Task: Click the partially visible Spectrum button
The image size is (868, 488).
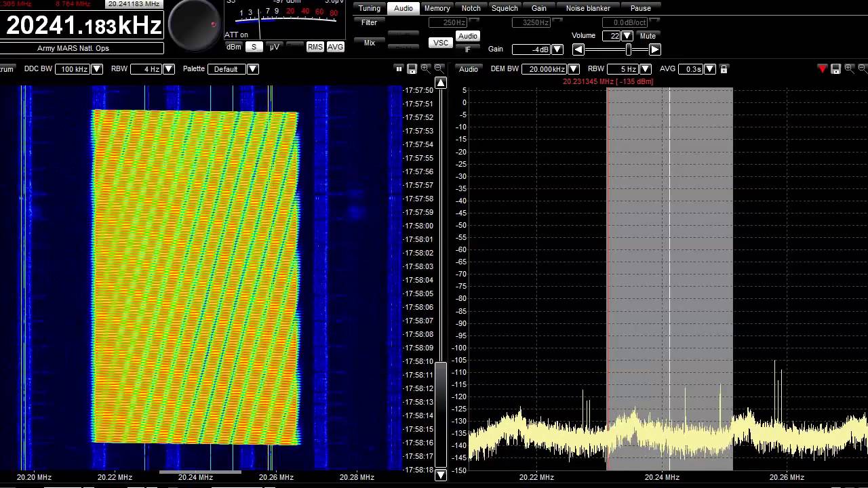Action: coord(7,69)
